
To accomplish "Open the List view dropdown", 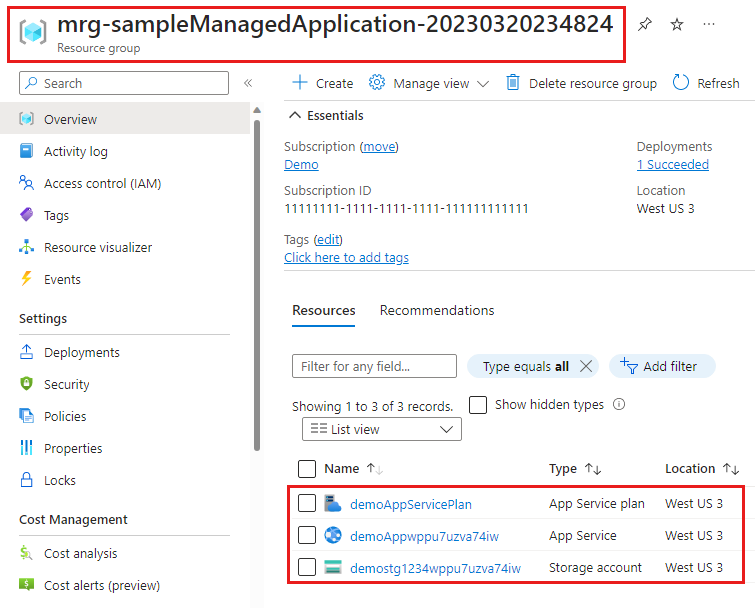I will tap(382, 429).
